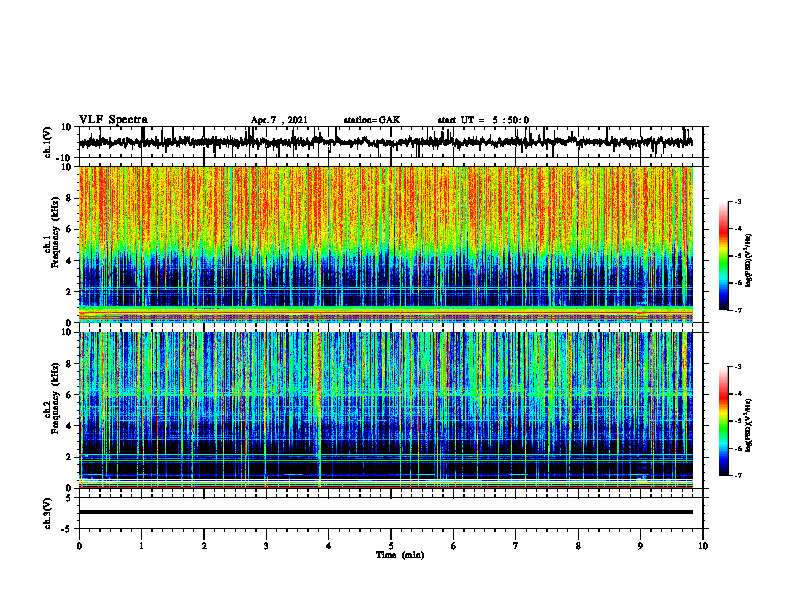Click the ch.1(V) waveform trace panel
Screen dimensions: 792x612
tap(391, 142)
